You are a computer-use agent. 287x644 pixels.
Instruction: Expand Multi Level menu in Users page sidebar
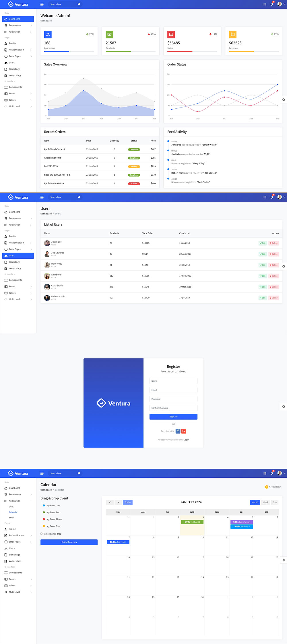click(x=18, y=299)
